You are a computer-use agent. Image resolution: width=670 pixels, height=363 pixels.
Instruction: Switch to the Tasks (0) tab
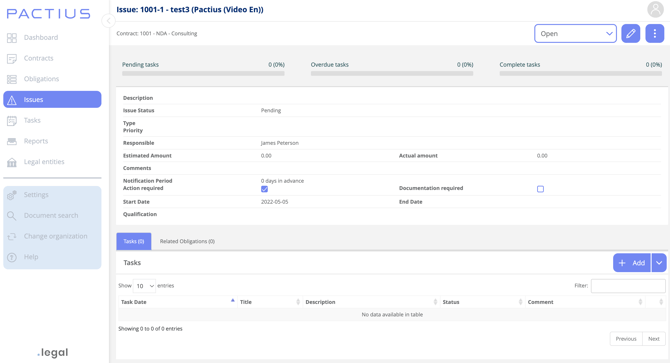[134, 241]
